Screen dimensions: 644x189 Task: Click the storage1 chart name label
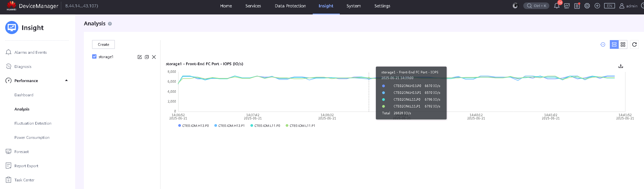(x=106, y=57)
